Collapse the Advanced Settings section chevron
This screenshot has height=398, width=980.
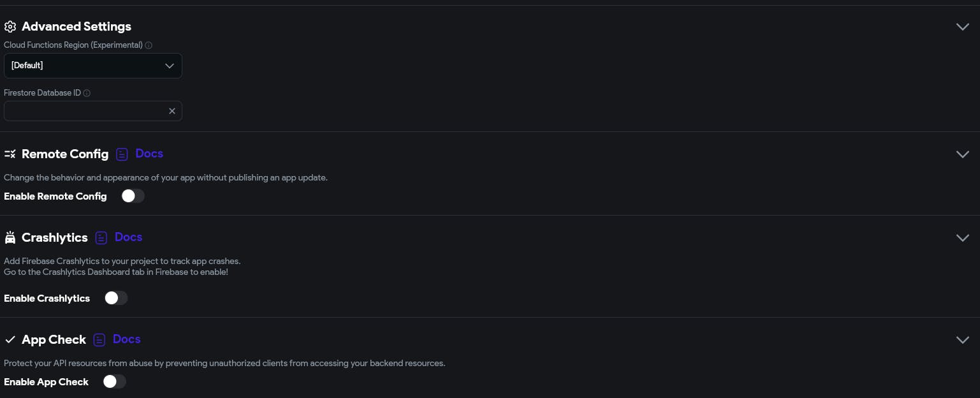coord(963,27)
